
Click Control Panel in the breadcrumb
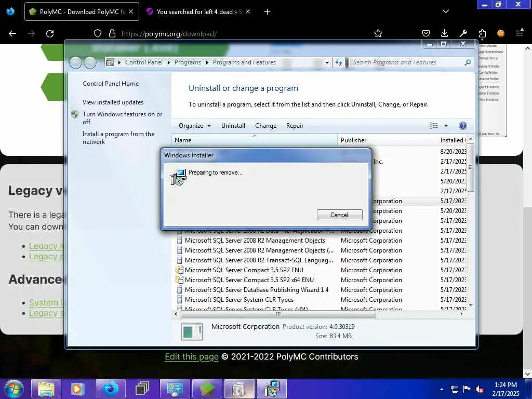coord(143,62)
